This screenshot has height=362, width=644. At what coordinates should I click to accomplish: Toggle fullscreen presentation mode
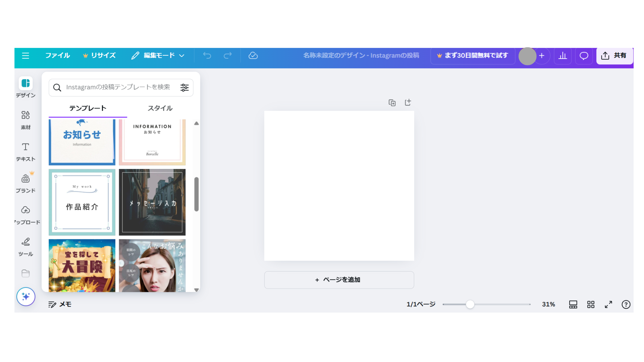[608, 304]
